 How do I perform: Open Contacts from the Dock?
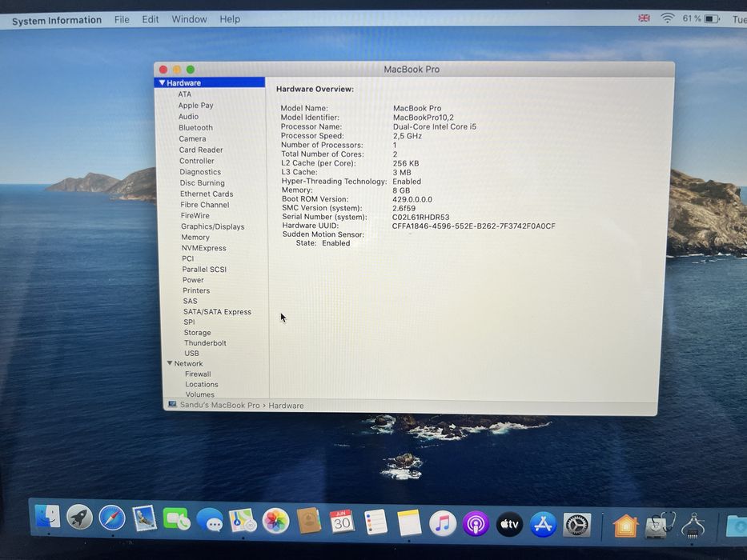point(309,521)
